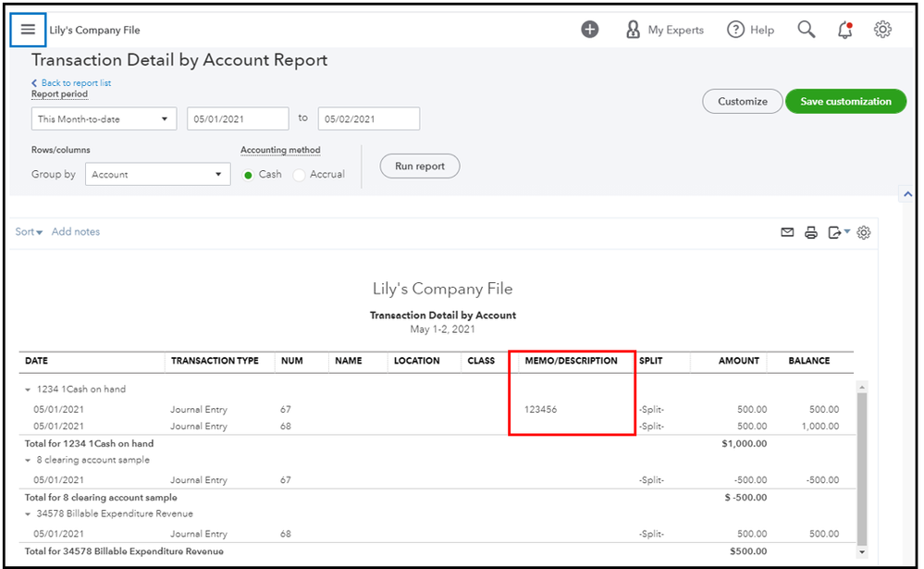
Task: Click the start date field 05/01/2021
Action: (238, 118)
